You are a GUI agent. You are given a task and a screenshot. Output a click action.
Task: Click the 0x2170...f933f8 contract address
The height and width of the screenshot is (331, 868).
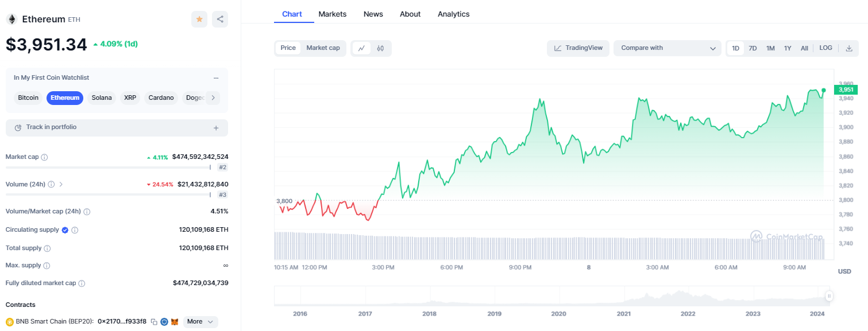tap(122, 322)
